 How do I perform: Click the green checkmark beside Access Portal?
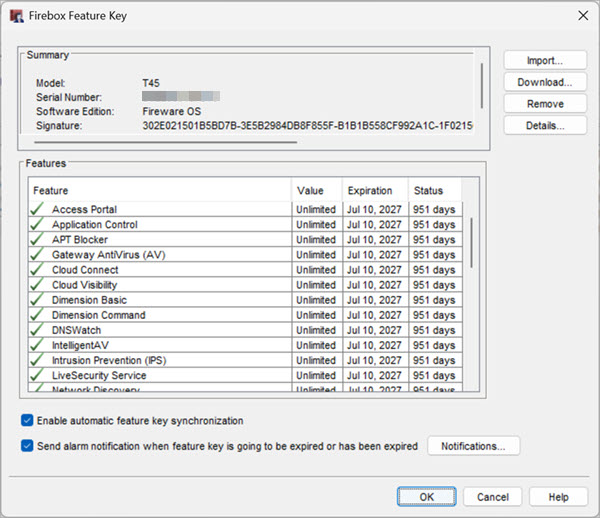coord(38,210)
